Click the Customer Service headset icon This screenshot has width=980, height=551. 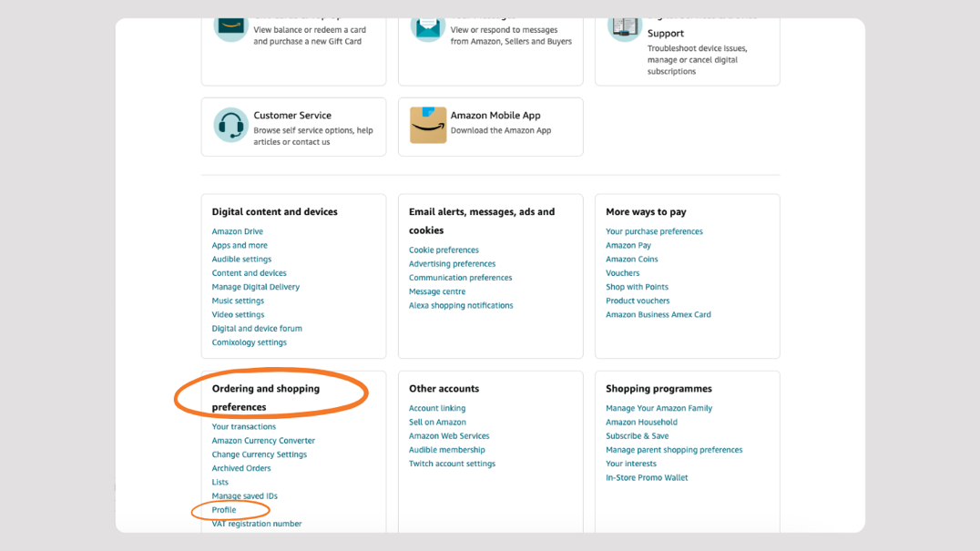(230, 125)
